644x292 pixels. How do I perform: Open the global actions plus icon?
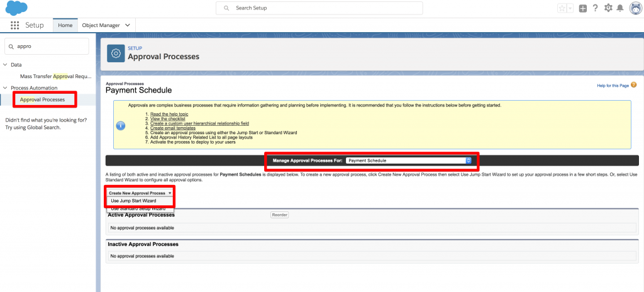(x=583, y=8)
